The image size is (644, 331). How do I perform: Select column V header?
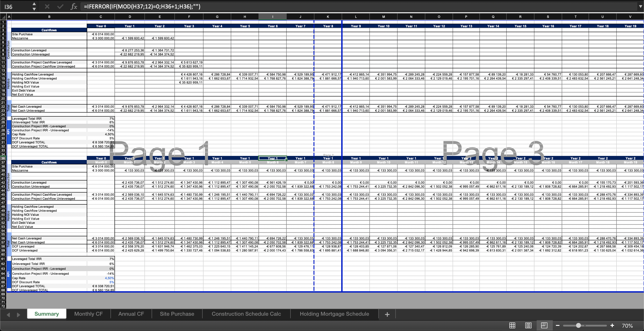(630, 17)
